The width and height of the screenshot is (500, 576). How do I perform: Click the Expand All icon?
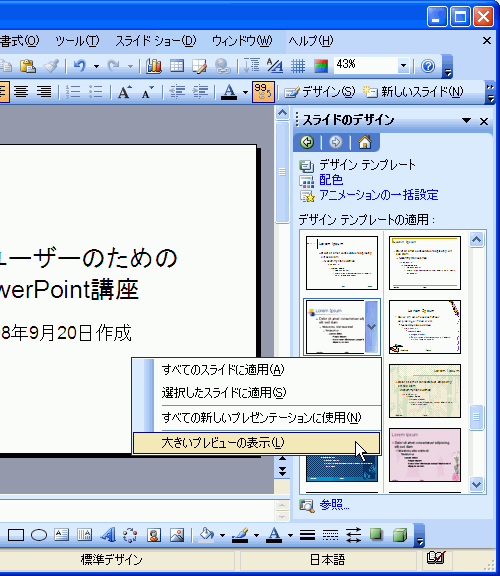point(252,66)
